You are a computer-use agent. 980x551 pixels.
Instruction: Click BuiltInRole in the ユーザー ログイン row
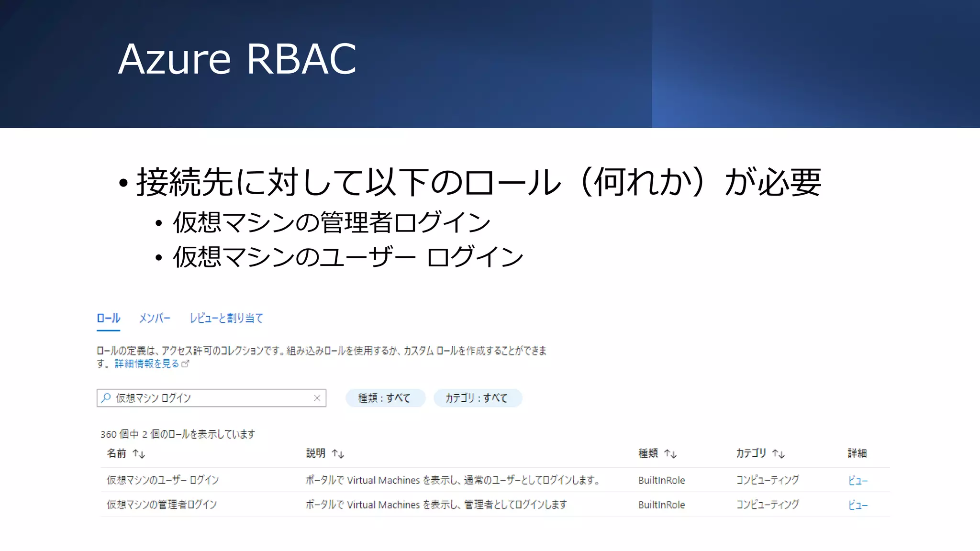click(x=662, y=480)
